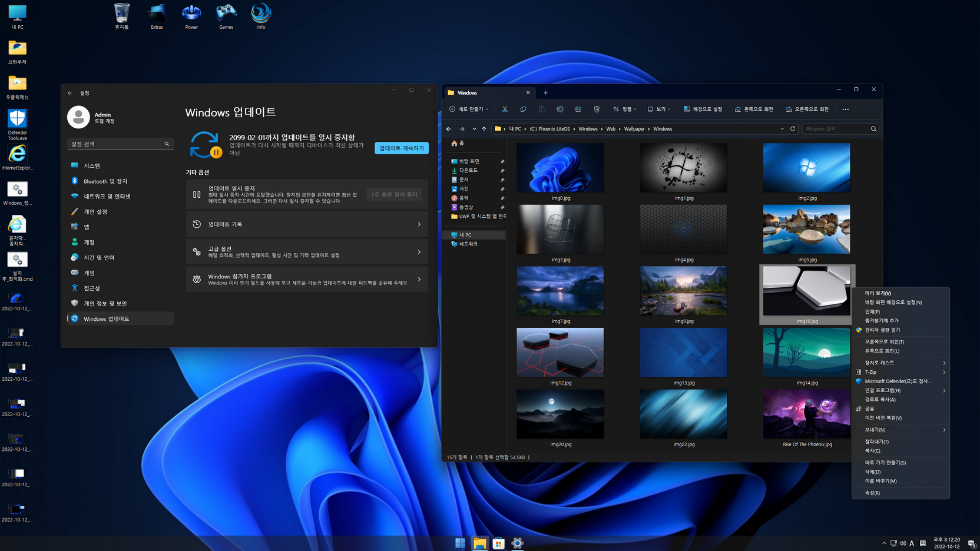The height and width of the screenshot is (551, 980).
Task: Click 오른쪽으로 회전 button in Explorer toolbar
Action: click(x=807, y=109)
